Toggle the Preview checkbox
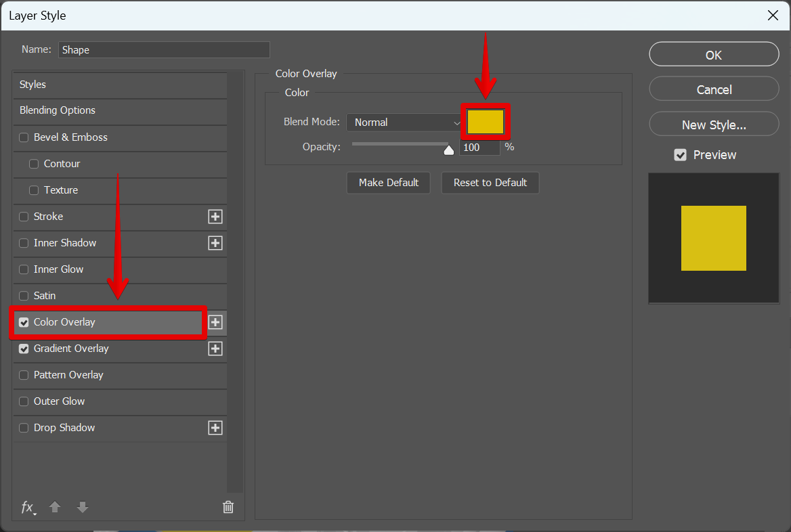Screen dimensions: 791x532 [x=680, y=155]
